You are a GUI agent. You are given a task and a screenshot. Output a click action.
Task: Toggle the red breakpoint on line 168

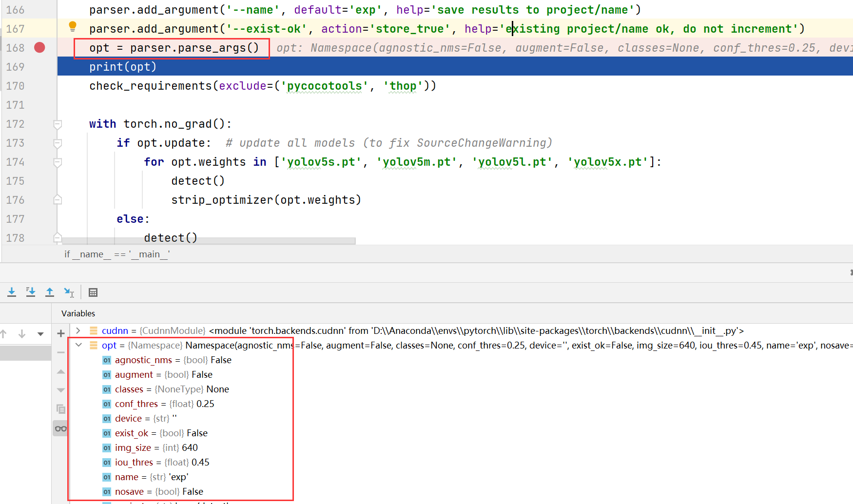[x=39, y=47]
